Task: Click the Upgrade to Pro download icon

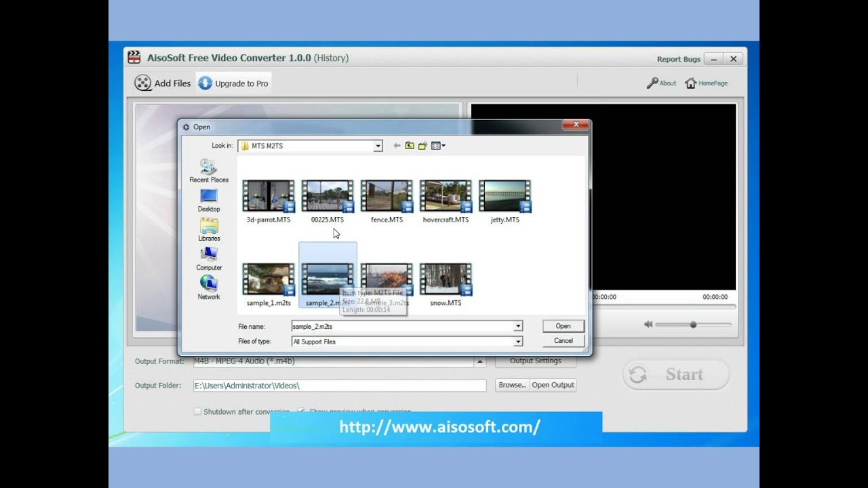Action: pyautogui.click(x=205, y=83)
